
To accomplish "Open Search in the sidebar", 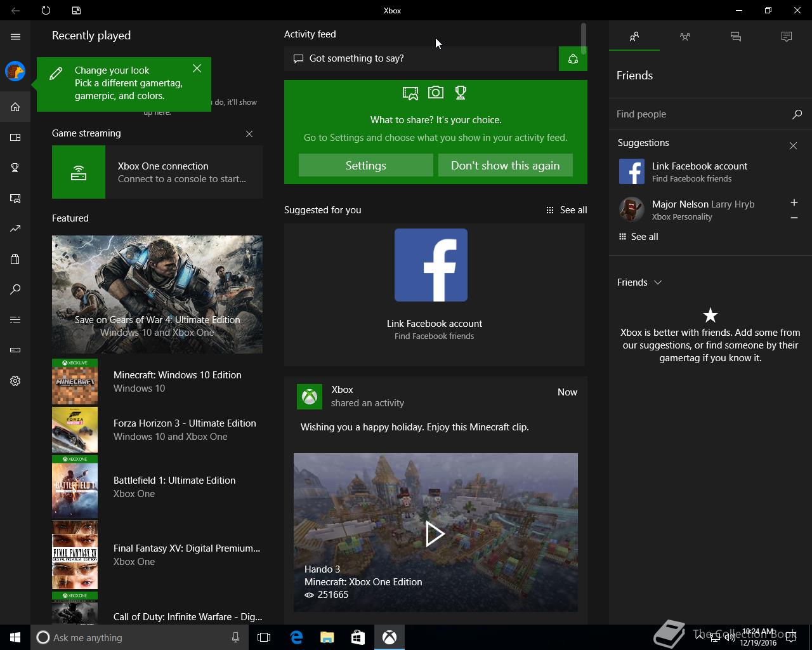I will pos(15,289).
